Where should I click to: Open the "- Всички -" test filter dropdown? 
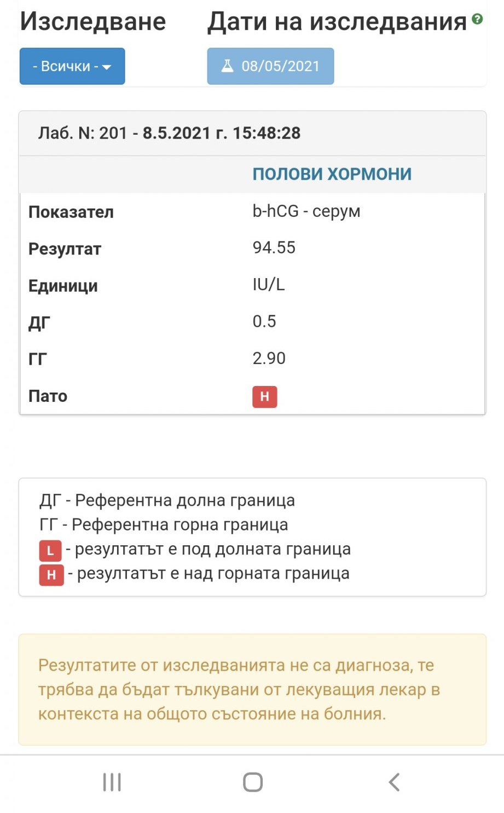(72, 66)
